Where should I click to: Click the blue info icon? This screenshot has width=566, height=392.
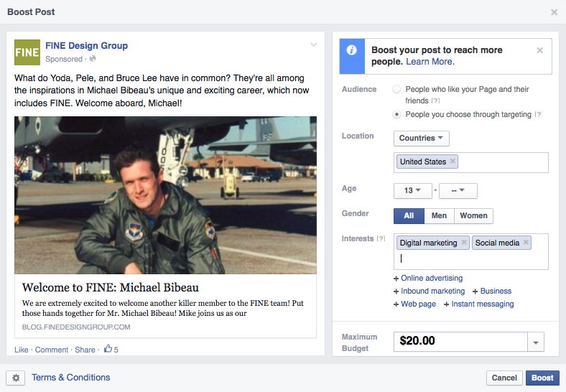pyautogui.click(x=352, y=50)
